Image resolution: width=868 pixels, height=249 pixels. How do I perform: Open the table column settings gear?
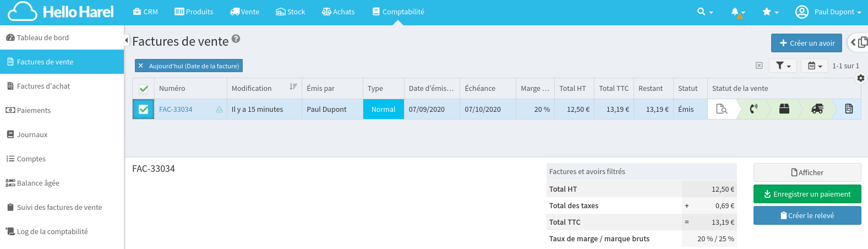[861, 78]
